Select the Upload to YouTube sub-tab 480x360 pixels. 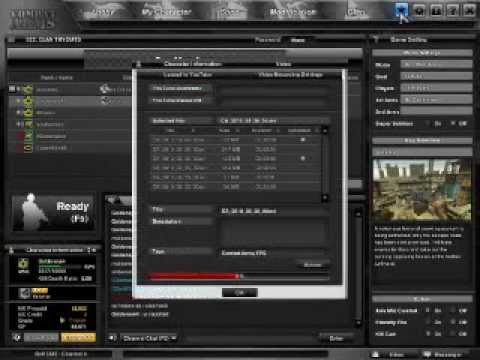187,75
